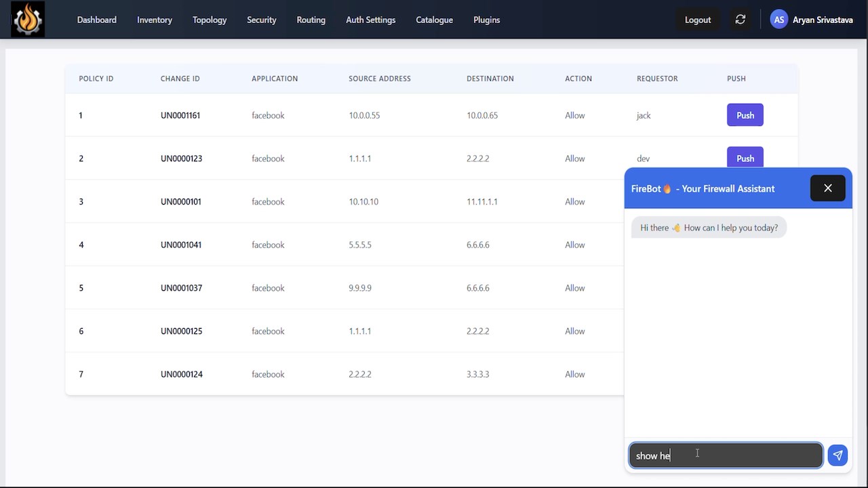The width and height of the screenshot is (868, 488).
Task: Click the CHANGE ID column header
Action: [180, 79]
